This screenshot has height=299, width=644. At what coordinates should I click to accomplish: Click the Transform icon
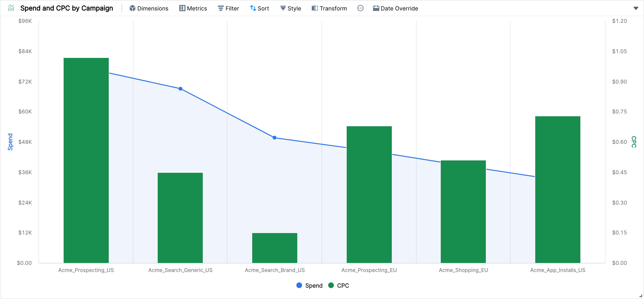[x=315, y=8]
